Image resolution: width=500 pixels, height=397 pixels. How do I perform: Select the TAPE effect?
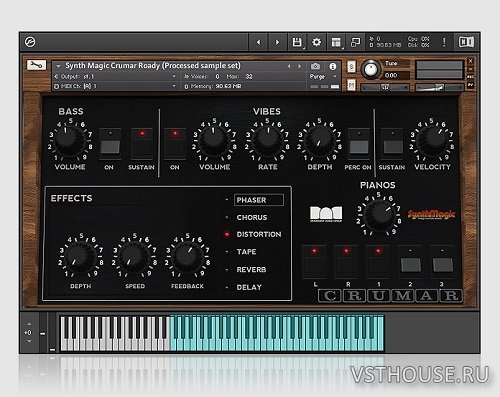[246, 252]
